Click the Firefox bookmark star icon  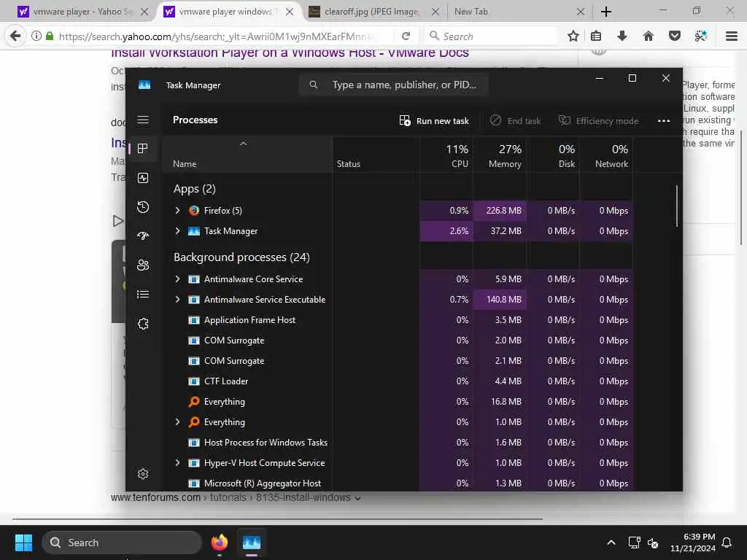click(573, 36)
